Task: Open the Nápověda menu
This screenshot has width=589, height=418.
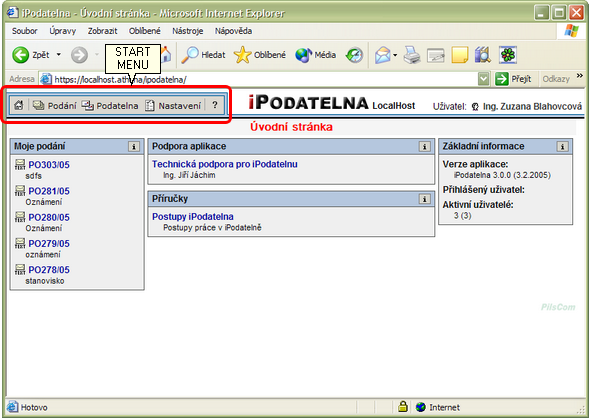Action: coord(233,31)
